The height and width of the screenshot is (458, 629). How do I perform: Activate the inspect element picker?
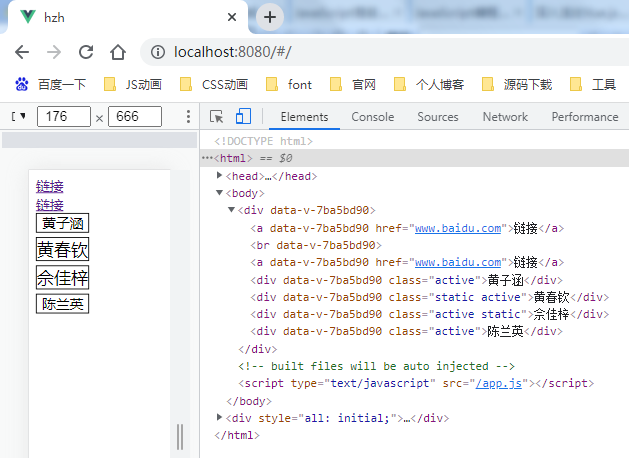(217, 117)
